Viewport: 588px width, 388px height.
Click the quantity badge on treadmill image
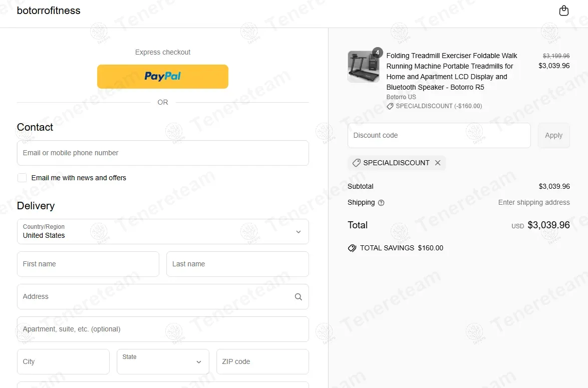pos(377,53)
